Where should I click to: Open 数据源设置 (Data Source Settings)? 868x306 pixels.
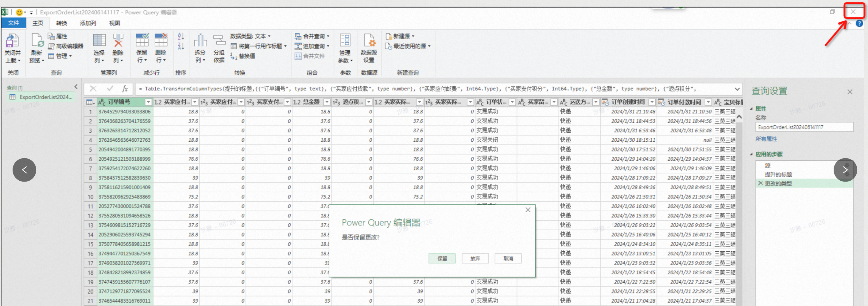point(369,41)
